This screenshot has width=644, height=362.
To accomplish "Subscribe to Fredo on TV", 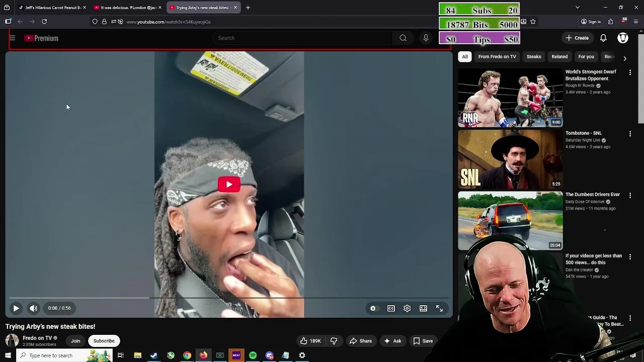I will click(104, 341).
